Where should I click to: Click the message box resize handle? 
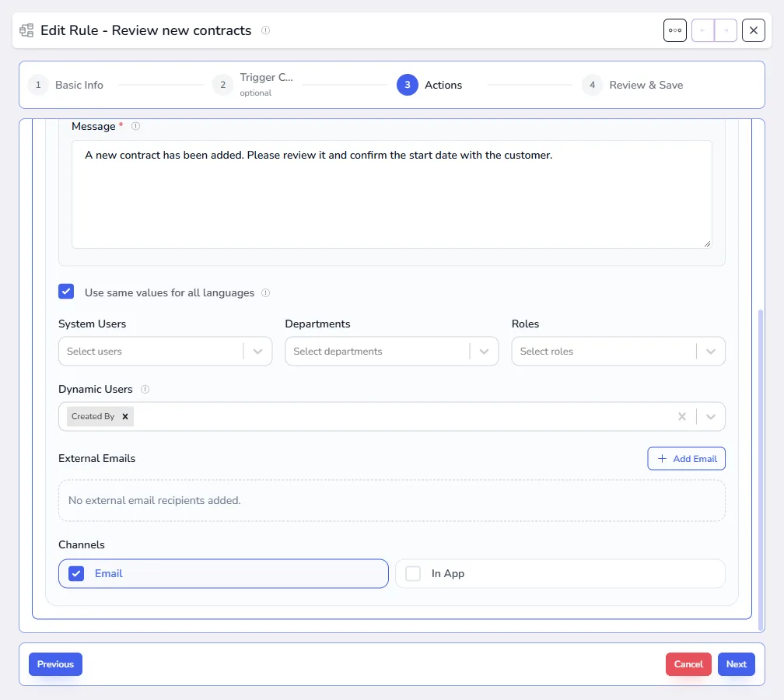(x=707, y=243)
